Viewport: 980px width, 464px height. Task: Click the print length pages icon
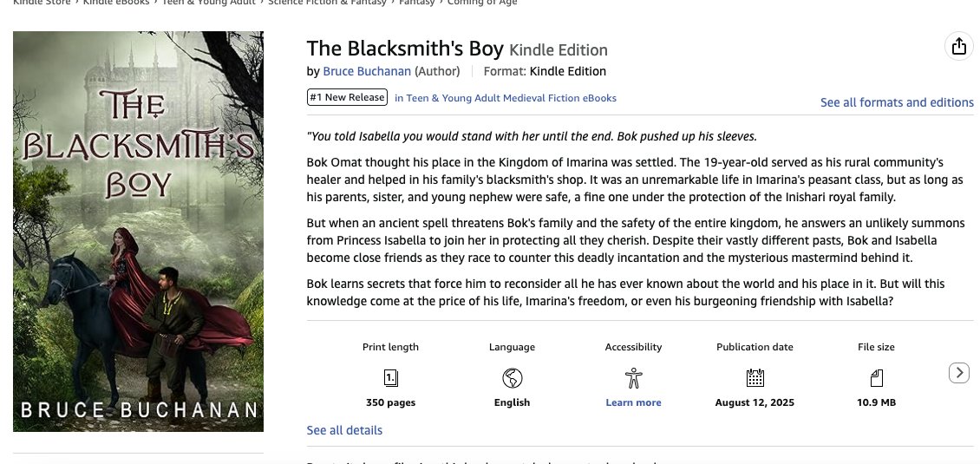pyautogui.click(x=390, y=378)
